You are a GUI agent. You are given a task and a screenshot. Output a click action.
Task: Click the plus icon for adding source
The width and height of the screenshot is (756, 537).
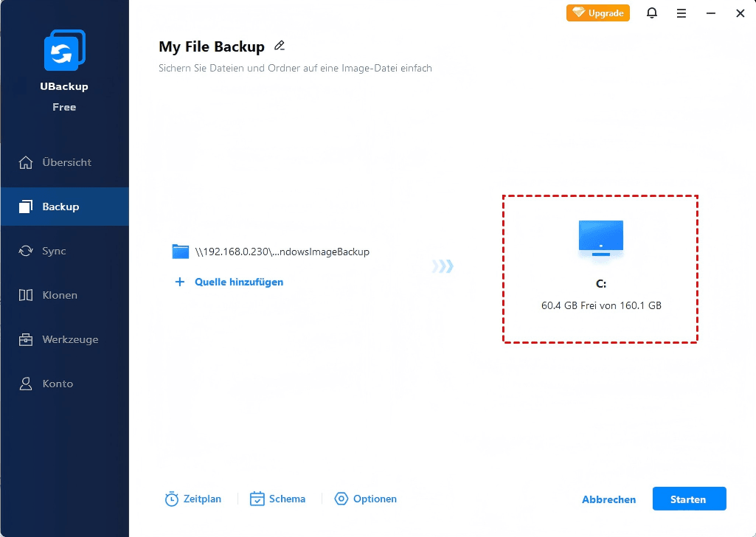(x=179, y=282)
